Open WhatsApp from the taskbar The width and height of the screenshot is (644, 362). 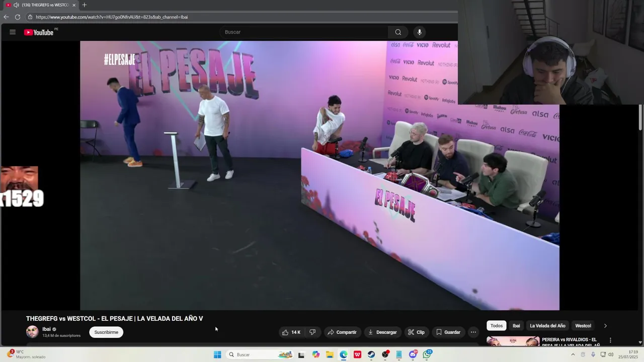coord(427,354)
